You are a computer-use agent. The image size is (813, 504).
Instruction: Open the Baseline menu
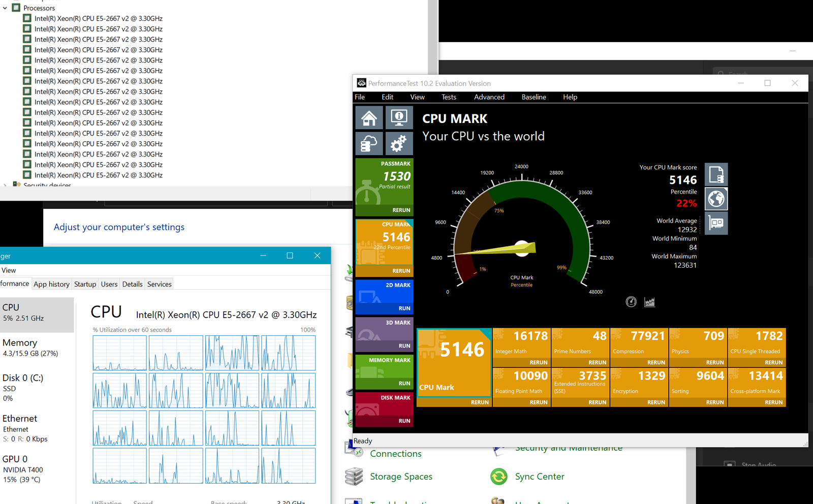[534, 97]
